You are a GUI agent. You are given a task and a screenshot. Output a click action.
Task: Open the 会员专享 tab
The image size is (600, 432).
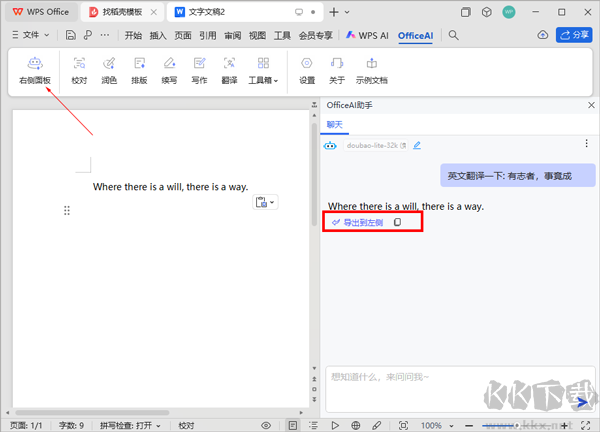315,36
